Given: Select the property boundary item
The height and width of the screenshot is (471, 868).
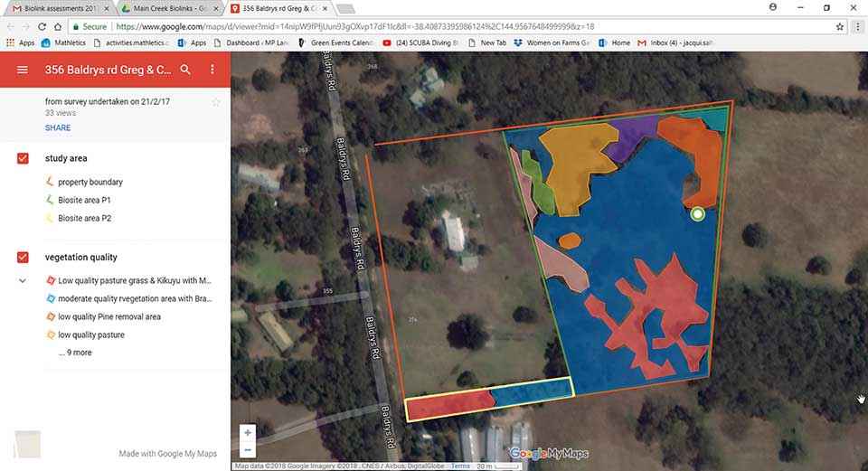Looking at the screenshot, I should pos(90,182).
